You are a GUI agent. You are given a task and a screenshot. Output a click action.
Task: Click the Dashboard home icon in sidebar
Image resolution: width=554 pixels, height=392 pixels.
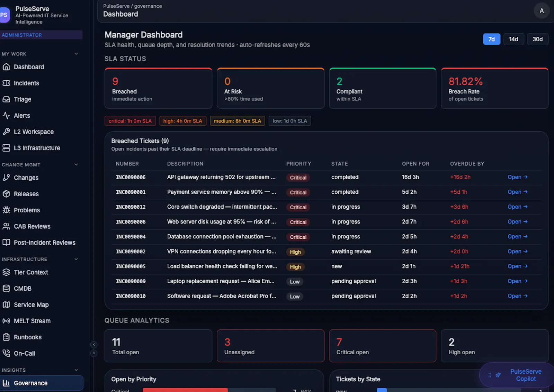click(x=6, y=67)
